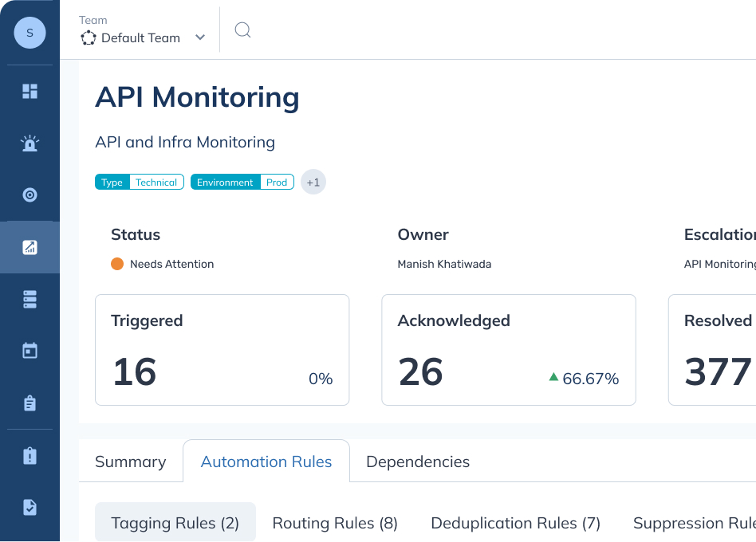Open the Incidents alarm icon in sidebar
The height and width of the screenshot is (542, 756).
[30, 143]
